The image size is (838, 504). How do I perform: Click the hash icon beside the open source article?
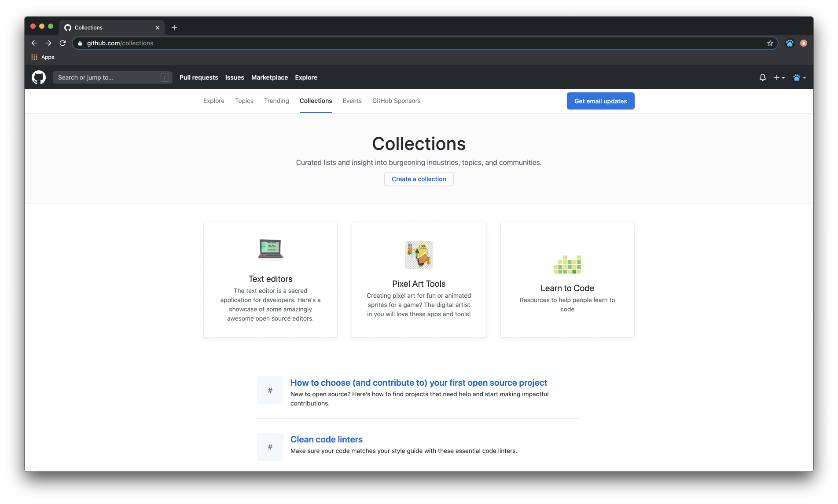(270, 390)
